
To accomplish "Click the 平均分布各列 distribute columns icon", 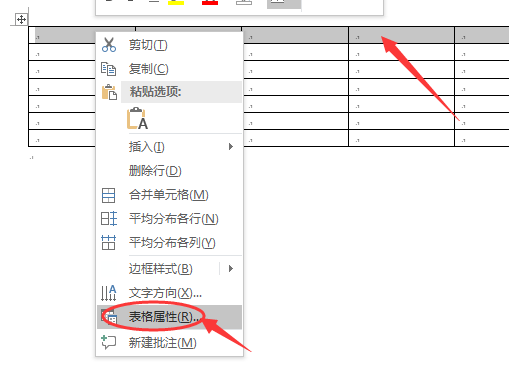I will point(108,243).
